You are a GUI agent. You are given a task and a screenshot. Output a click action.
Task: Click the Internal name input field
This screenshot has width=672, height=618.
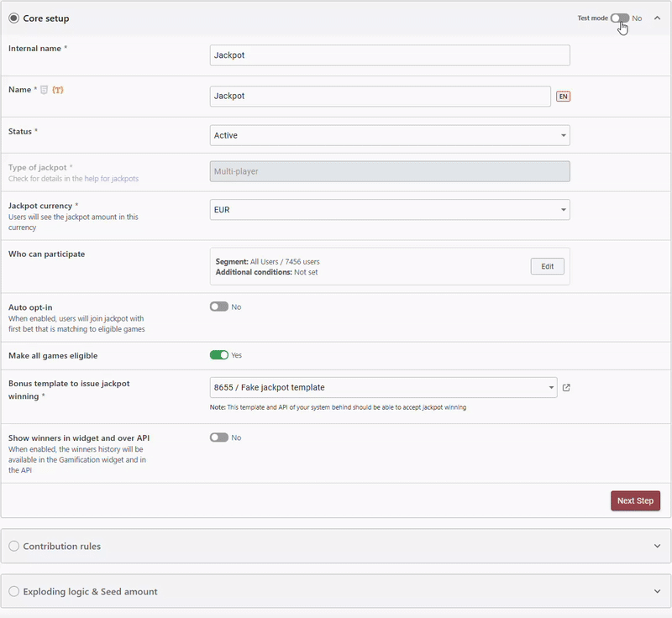[x=390, y=55]
